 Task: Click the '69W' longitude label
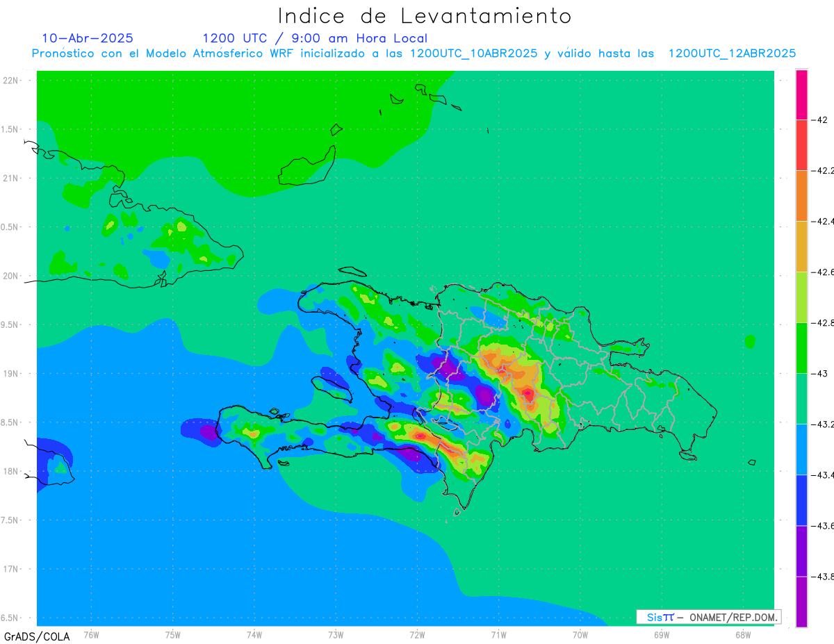(x=662, y=634)
